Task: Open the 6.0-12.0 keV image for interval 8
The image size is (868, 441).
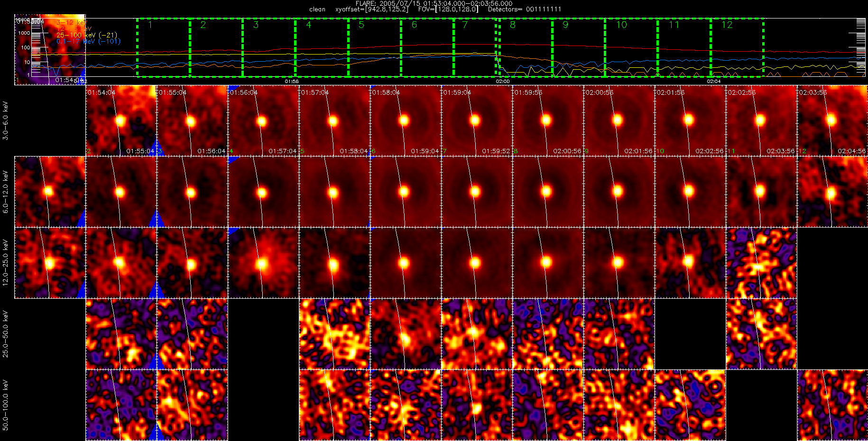Action: [x=548, y=192]
